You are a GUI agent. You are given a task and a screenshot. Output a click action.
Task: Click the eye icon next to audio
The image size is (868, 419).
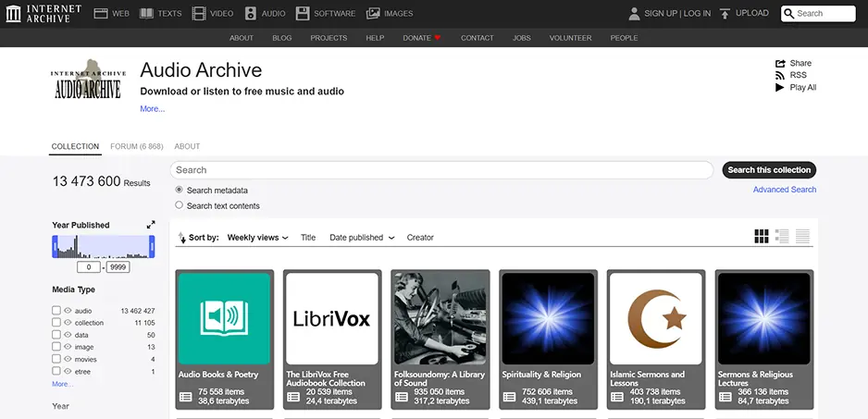[x=68, y=311]
